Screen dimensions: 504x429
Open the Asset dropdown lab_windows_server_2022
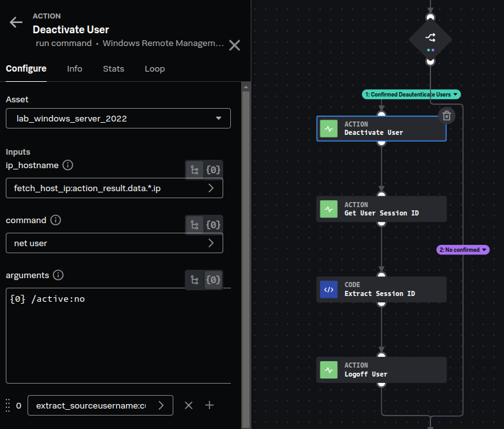pyautogui.click(x=118, y=118)
